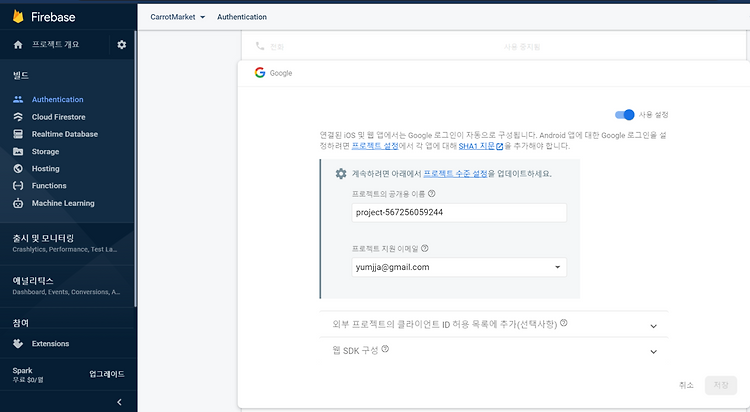The height and width of the screenshot is (412, 750).
Task: Click the Extensions icon
Action: coord(18,344)
